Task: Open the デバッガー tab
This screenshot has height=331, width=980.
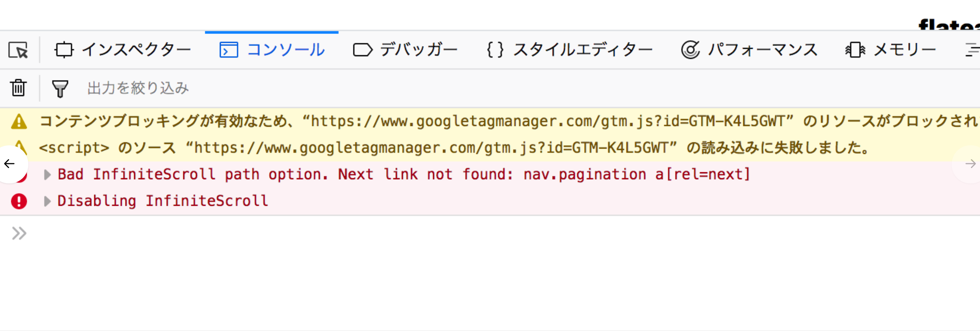Action: [x=405, y=50]
